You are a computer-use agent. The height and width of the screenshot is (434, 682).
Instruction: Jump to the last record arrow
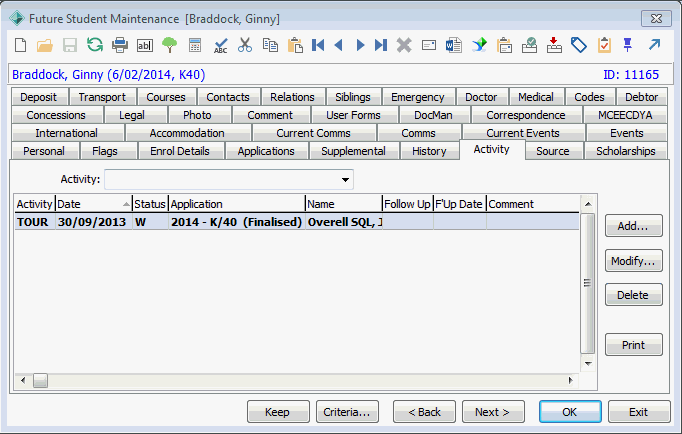coord(381,45)
